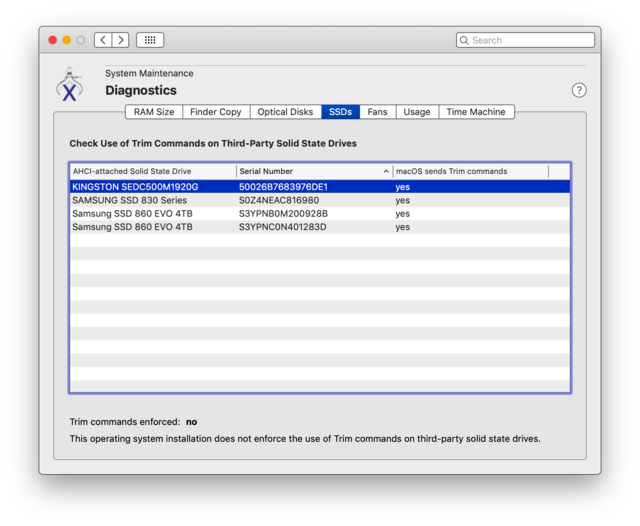Image resolution: width=640 pixels, height=526 pixels.
Task: Click serial number S0Z4NEAC816980
Action: click(279, 200)
